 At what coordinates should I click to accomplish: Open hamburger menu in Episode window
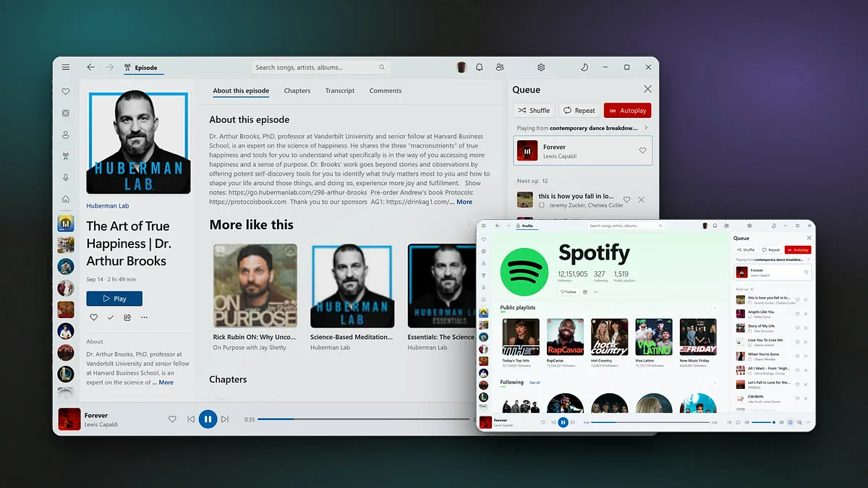pyautogui.click(x=66, y=67)
